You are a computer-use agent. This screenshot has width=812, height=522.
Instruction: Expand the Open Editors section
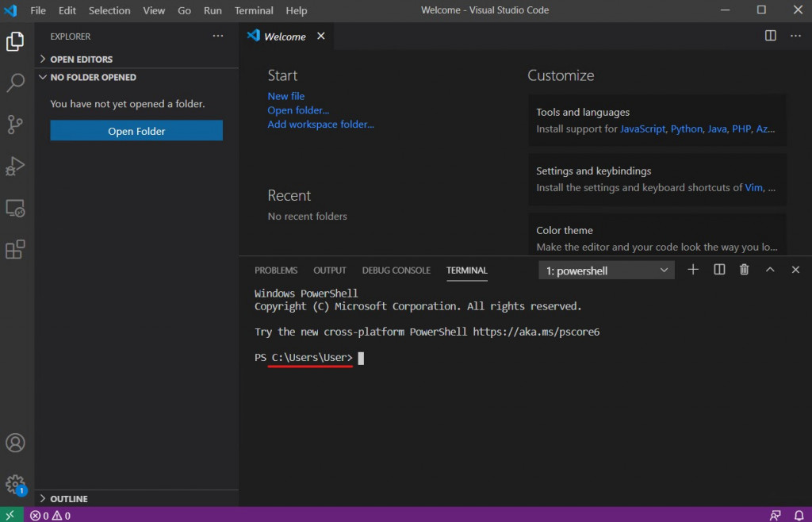pyautogui.click(x=136, y=59)
